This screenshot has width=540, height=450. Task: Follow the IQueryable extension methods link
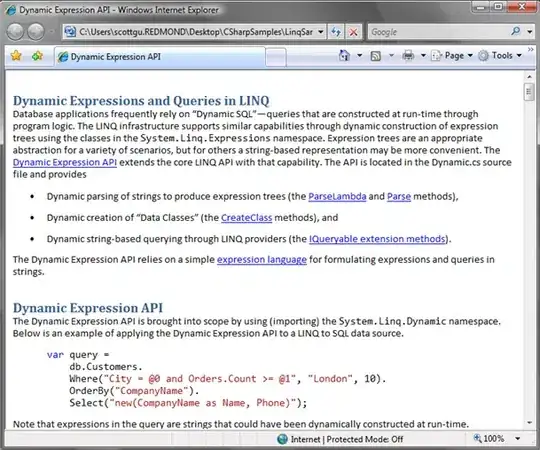click(x=377, y=239)
